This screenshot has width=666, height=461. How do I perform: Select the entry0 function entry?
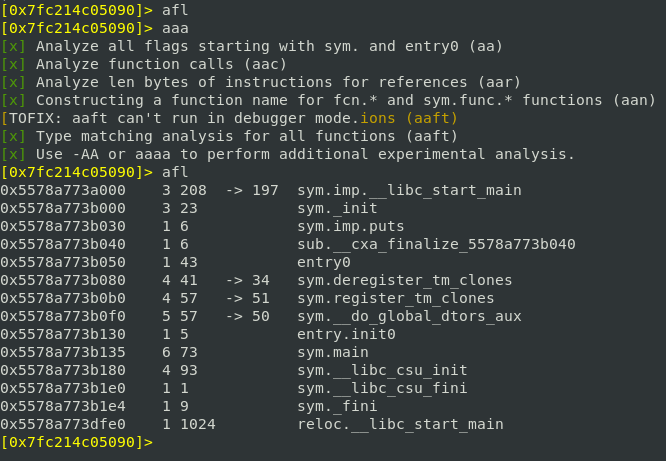(327, 262)
